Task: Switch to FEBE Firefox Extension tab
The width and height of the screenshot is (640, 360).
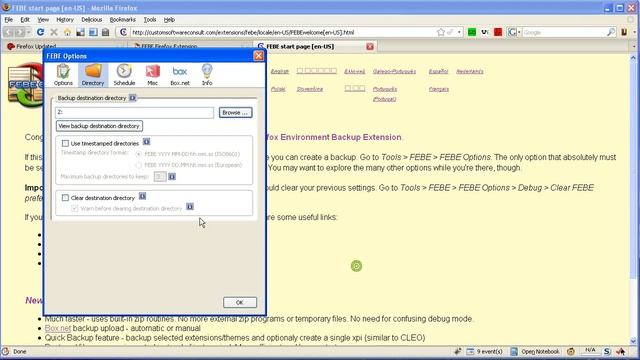Action: [190, 47]
